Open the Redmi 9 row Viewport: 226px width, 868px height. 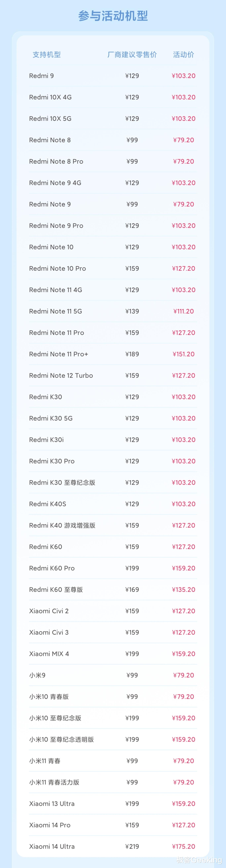113,76
